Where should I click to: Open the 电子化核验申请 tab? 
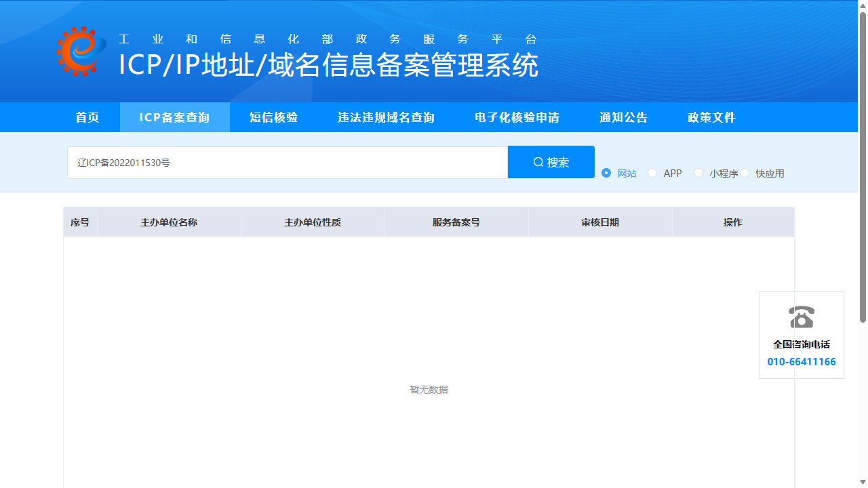tap(517, 117)
